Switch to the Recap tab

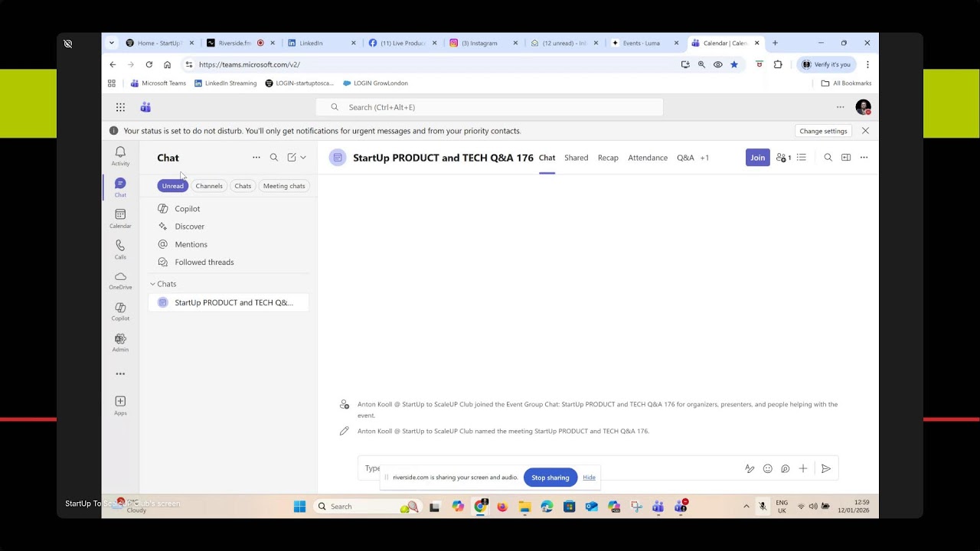[608, 158]
